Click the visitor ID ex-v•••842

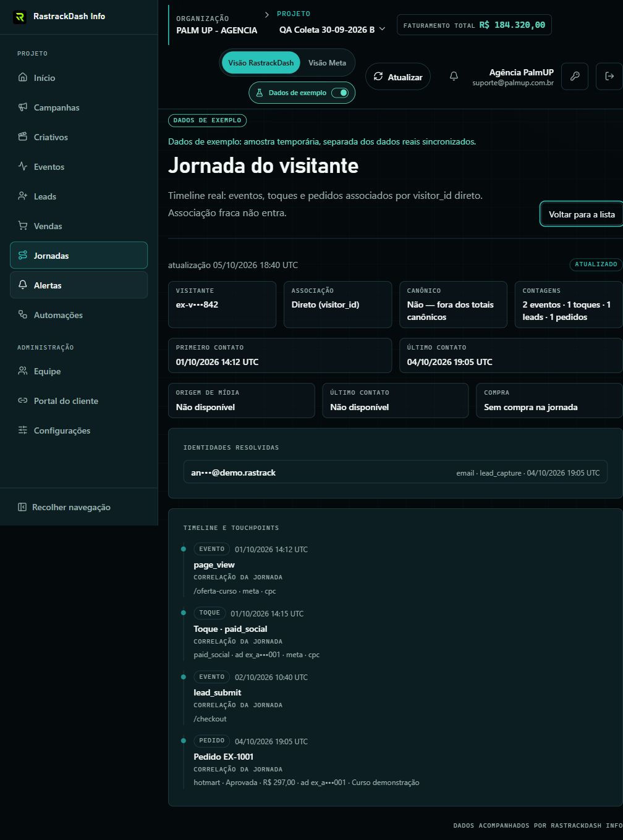(197, 304)
